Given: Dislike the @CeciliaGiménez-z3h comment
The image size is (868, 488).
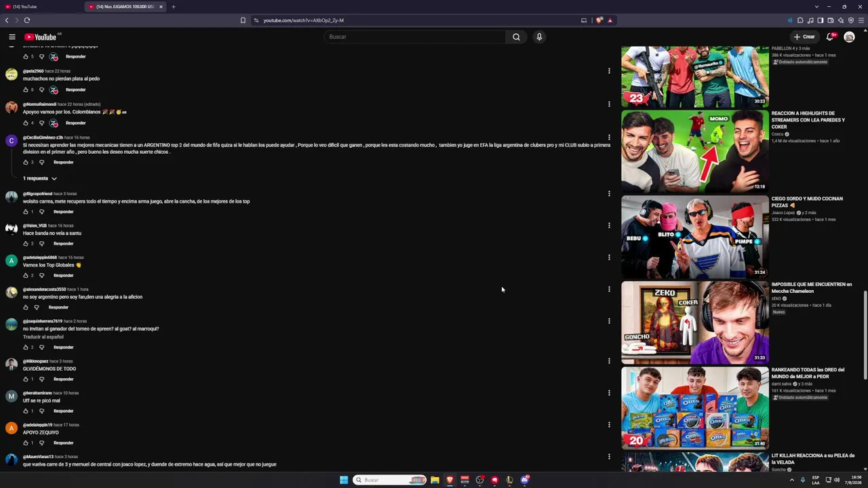Looking at the screenshot, I should click(x=41, y=162).
